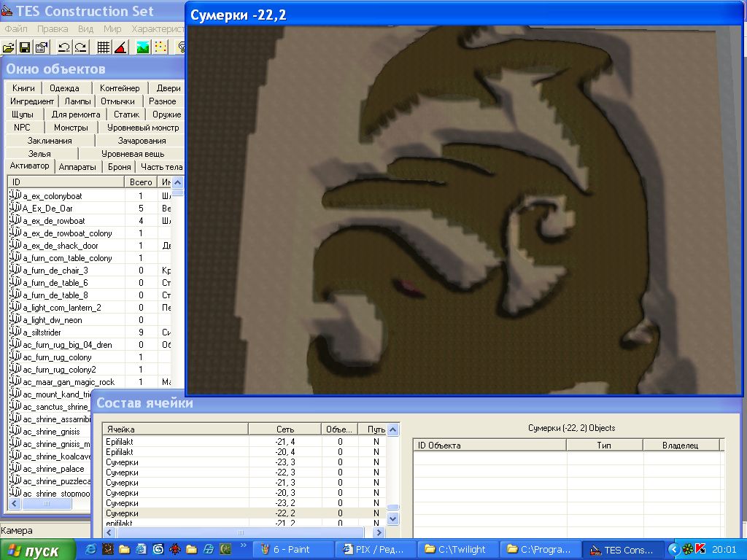Undo last action in toolbar
This screenshot has height=560, width=747.
tap(64, 47)
